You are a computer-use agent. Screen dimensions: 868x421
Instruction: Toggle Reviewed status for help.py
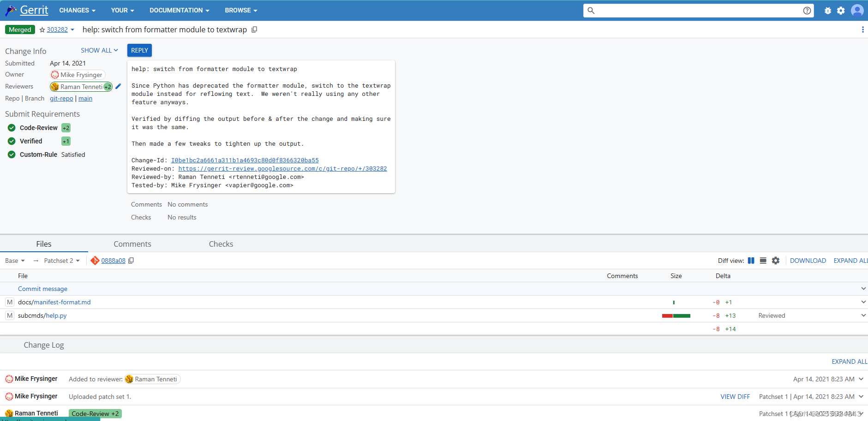point(772,315)
